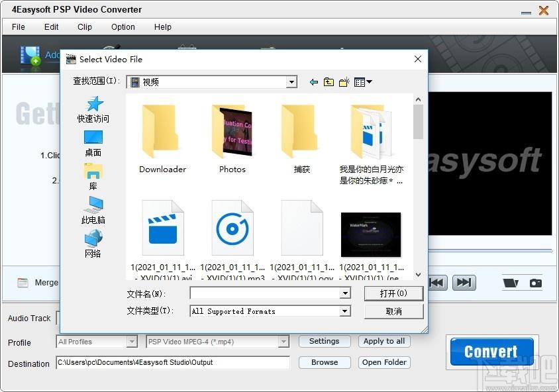The width and height of the screenshot is (559, 392).
Task: Expand the 查找范围 location dropdown
Action: [x=291, y=82]
